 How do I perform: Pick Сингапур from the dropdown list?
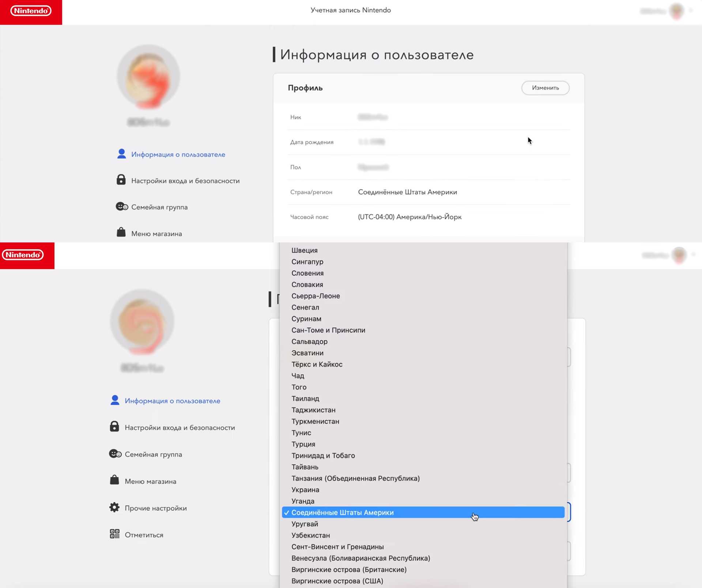[x=307, y=262]
